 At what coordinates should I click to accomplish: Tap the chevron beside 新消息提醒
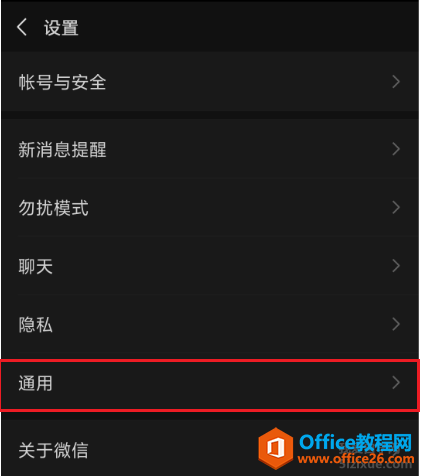tap(396, 149)
